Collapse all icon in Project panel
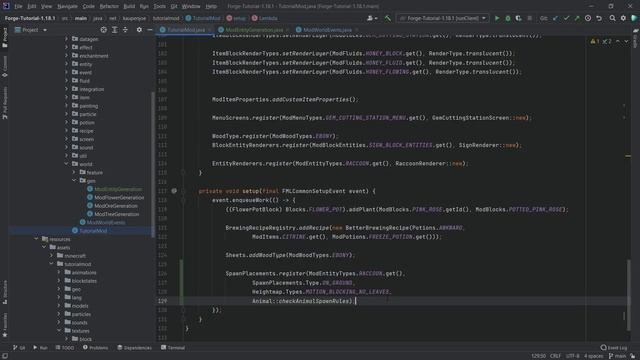640x360 pixels. click(x=125, y=30)
